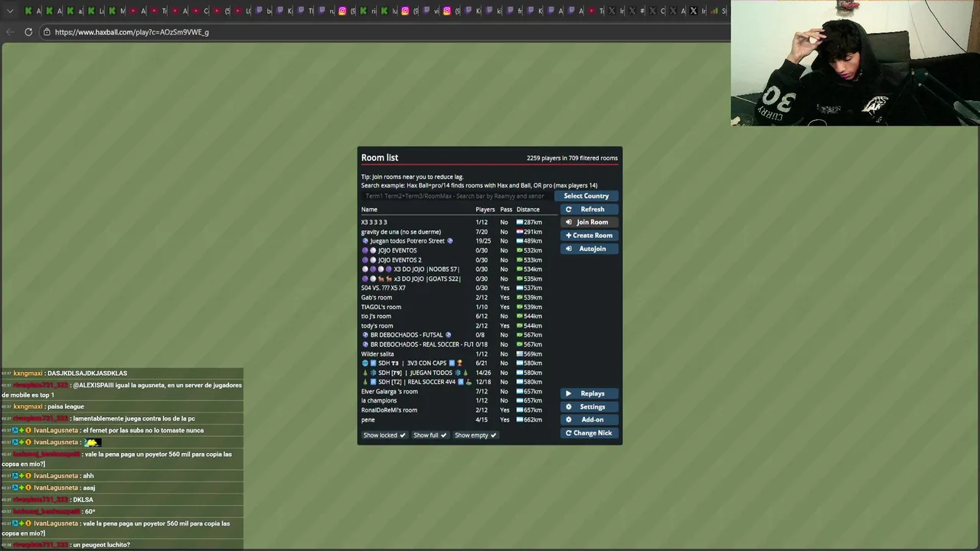
Task: Click the Uruguay flag beside 569km
Action: [520, 354]
